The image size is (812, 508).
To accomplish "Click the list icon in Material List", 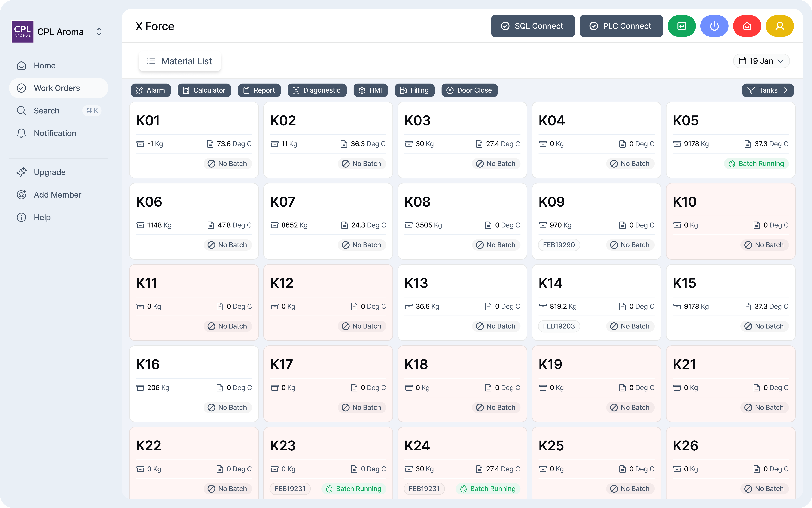I will [151, 61].
